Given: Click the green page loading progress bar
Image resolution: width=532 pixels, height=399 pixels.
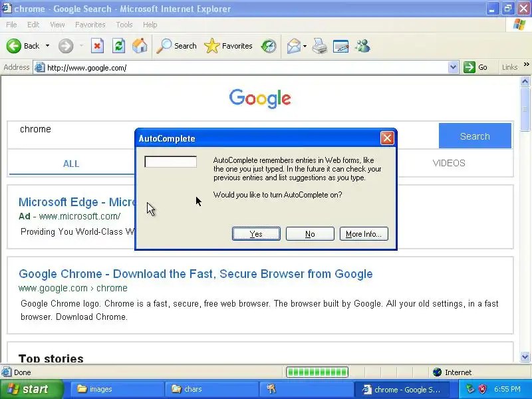Looking at the screenshot, I should click(317, 372).
